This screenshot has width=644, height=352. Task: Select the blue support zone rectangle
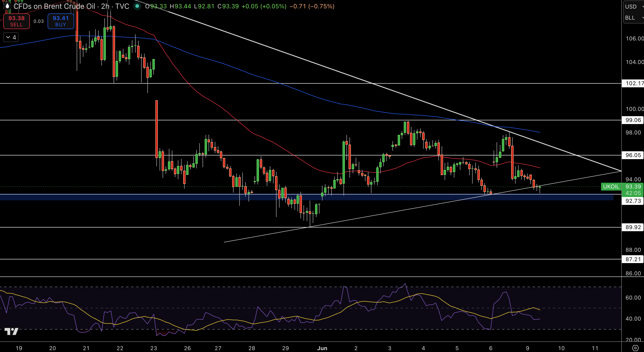click(307, 197)
